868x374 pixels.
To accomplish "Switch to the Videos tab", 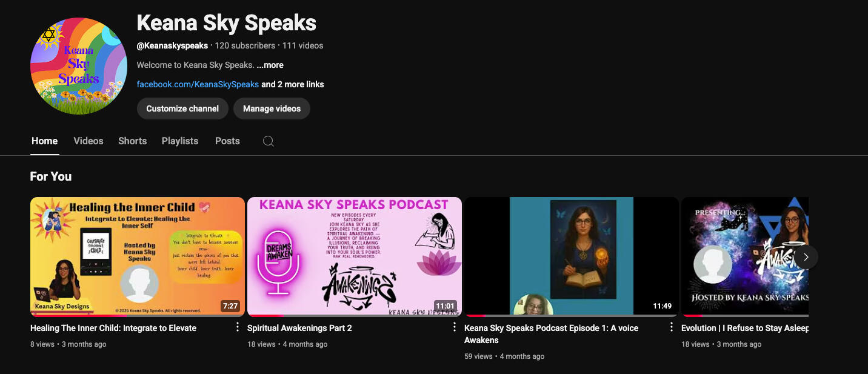I will coord(88,141).
